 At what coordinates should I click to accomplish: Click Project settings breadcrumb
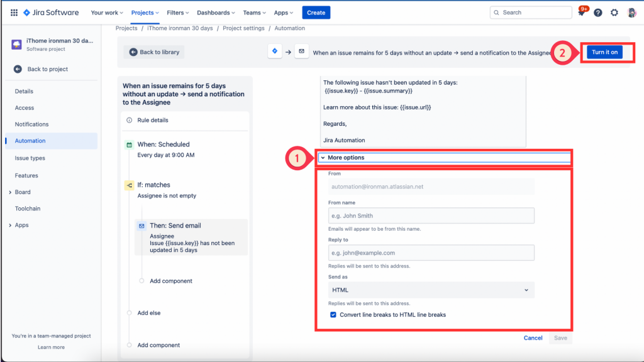[243, 28]
